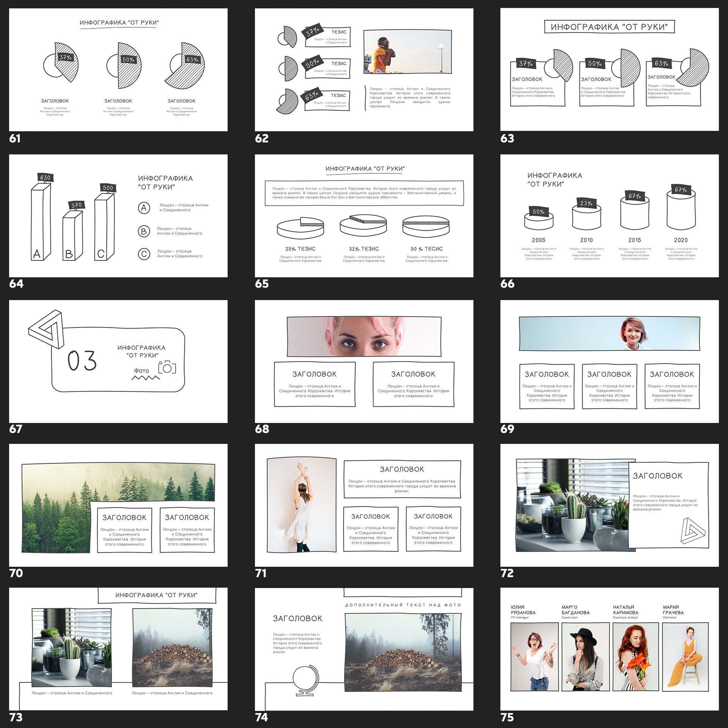Viewport: 728px width, 728px height.
Task: Click the 25% ТЕЗИС label on slide 65
Action: point(300,249)
